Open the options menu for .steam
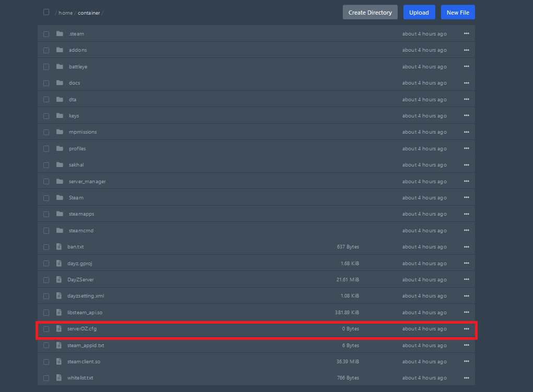 tap(466, 33)
